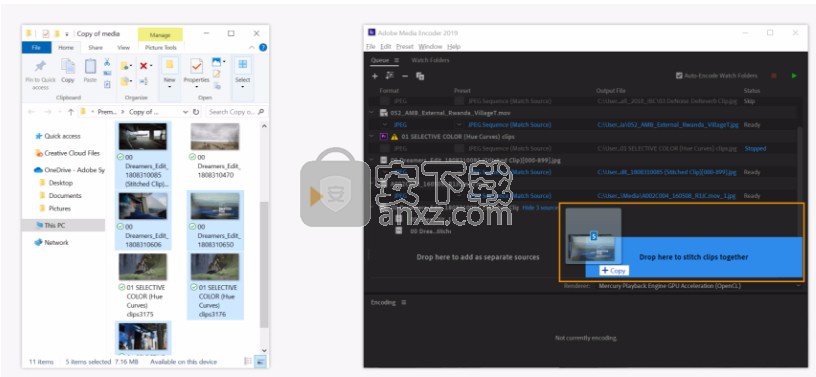Select Creative Cloud Files in navigation pane
Screen dimensions: 816x377
pos(67,153)
